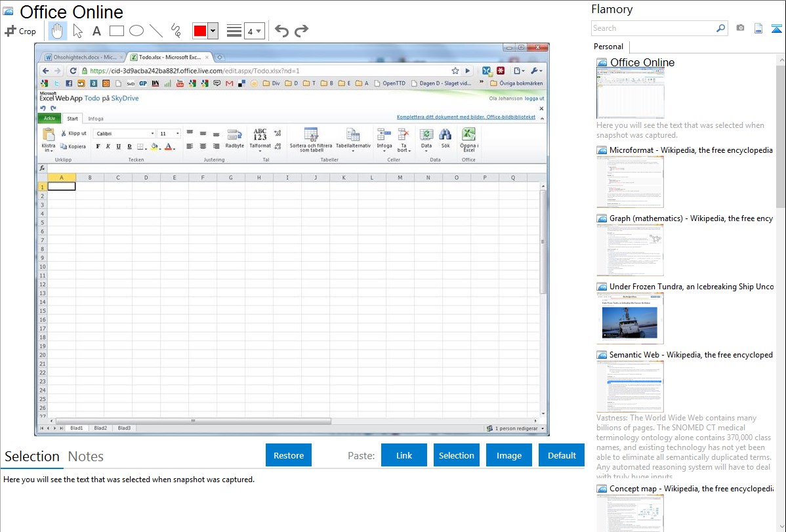Click the SkyDrive link in Excel header

point(125,98)
